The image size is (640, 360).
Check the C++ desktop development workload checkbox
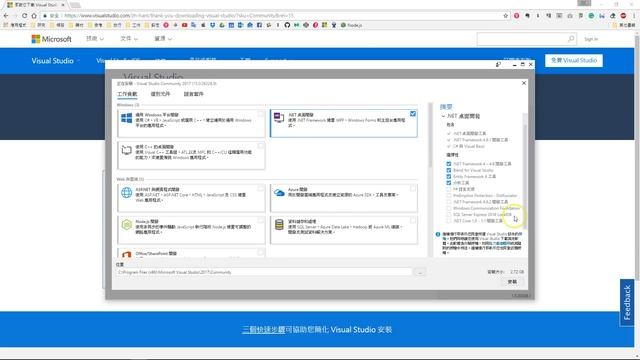260,146
